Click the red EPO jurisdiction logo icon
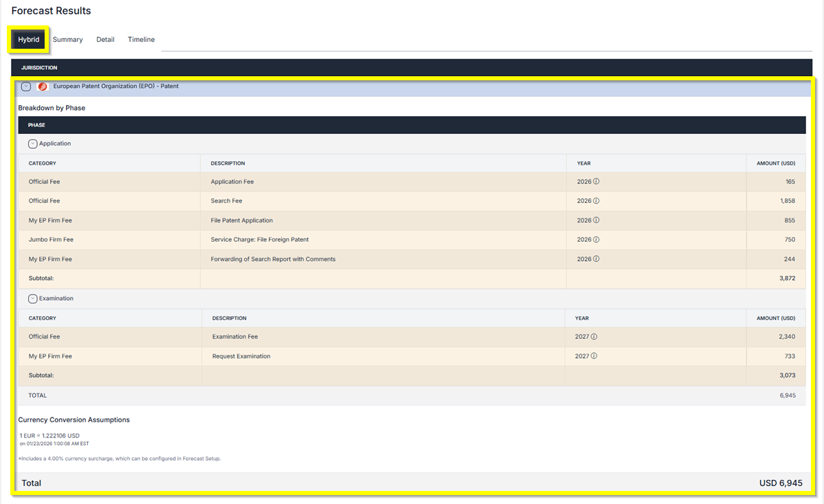The height and width of the screenshot is (504, 824). pos(43,87)
